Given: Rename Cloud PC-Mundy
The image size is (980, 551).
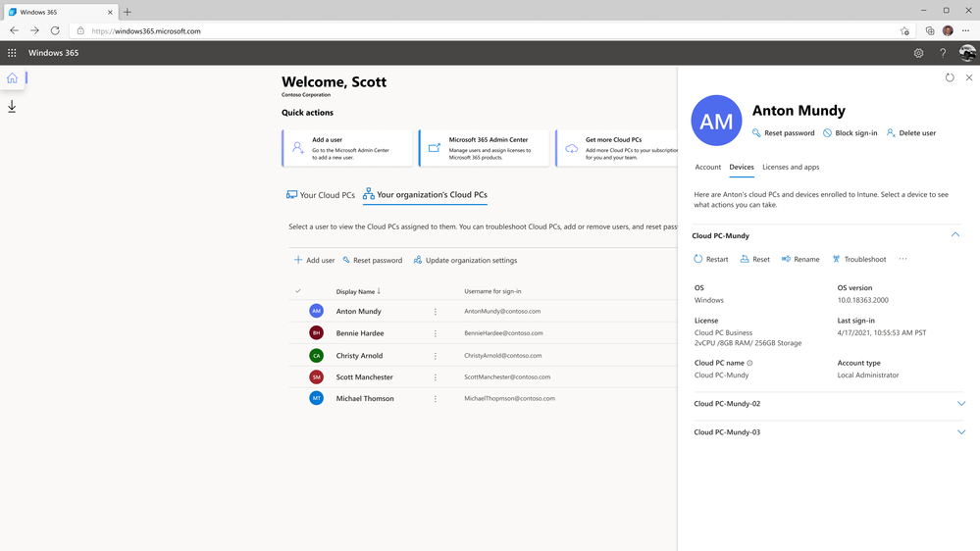Looking at the screenshot, I should (x=800, y=259).
